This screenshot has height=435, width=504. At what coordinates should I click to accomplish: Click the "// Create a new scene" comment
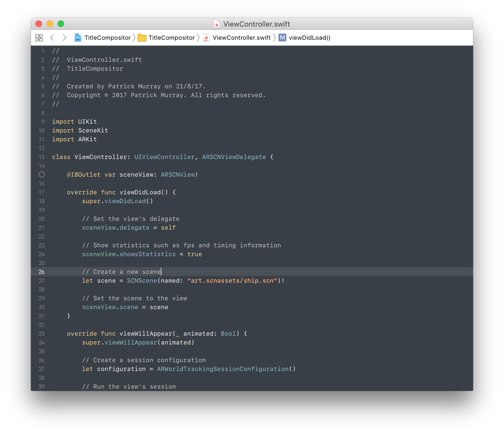[x=122, y=272]
